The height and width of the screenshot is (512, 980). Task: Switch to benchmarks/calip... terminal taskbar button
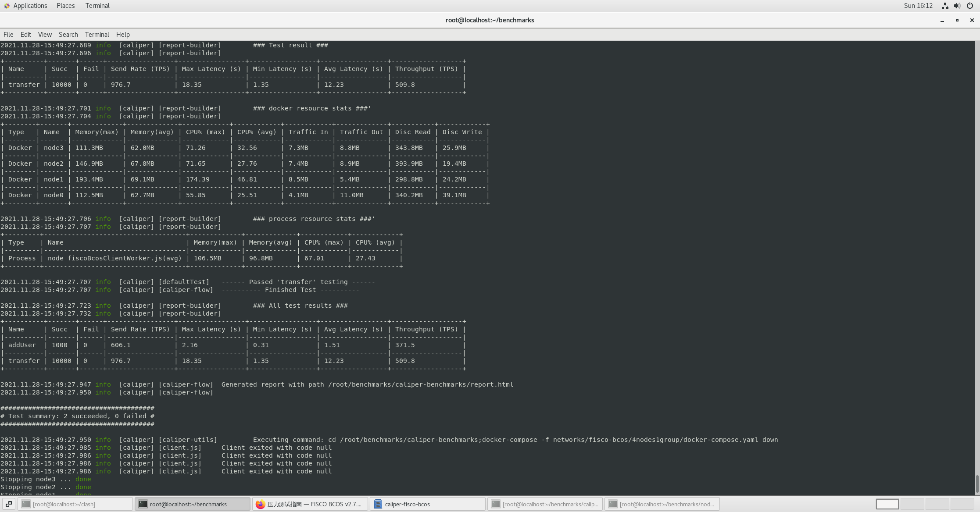pos(545,504)
